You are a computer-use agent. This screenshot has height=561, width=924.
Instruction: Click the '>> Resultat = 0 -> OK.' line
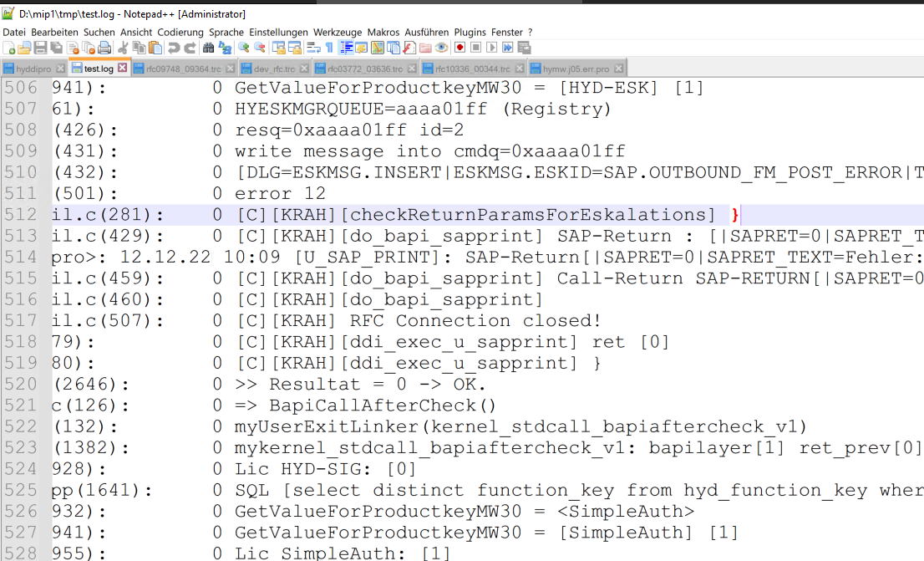361,385
